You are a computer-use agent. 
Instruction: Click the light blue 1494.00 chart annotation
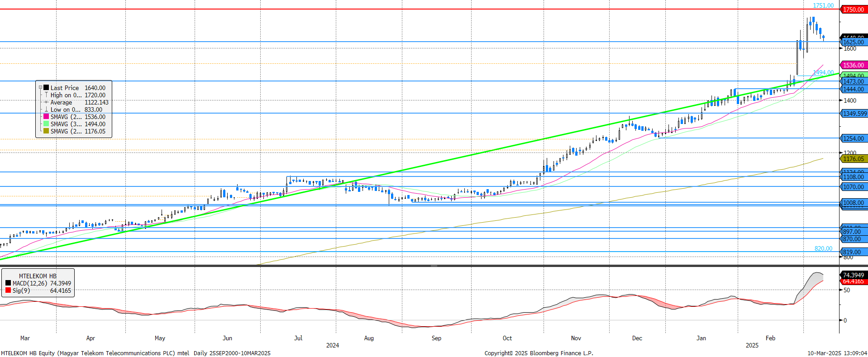coord(823,72)
